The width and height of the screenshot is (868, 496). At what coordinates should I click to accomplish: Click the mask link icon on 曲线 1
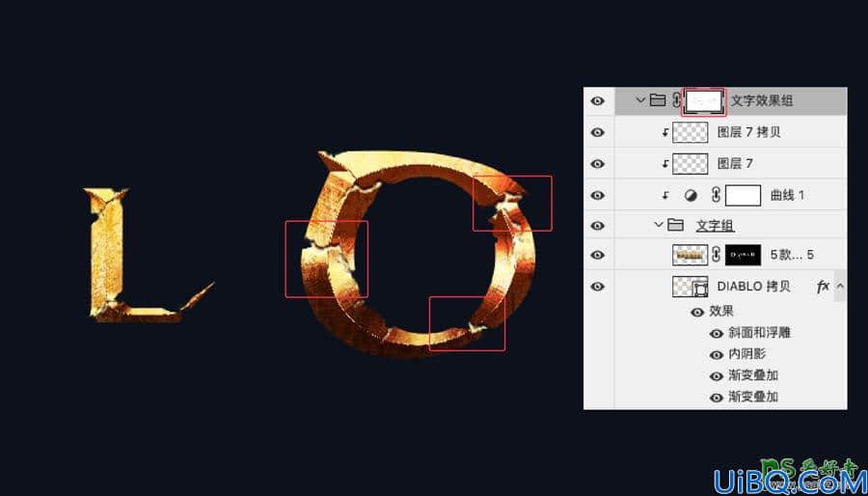click(716, 196)
